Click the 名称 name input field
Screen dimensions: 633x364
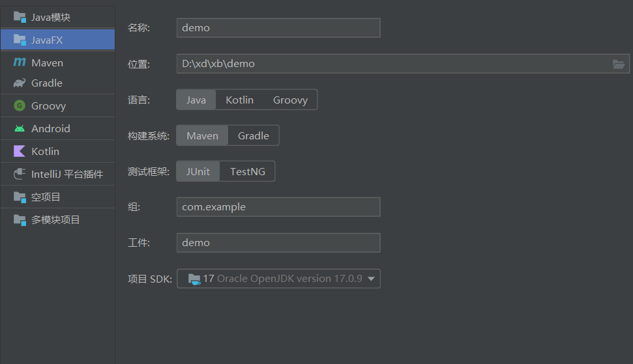(278, 28)
